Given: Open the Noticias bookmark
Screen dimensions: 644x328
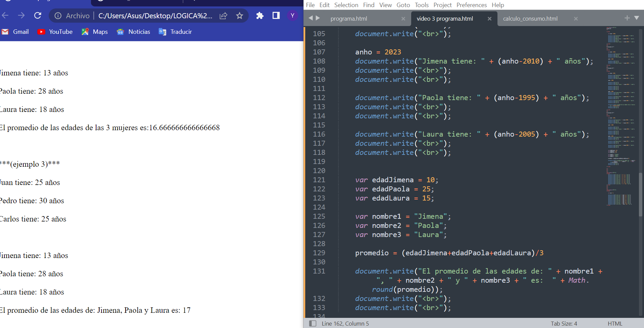Looking at the screenshot, I should [133, 32].
